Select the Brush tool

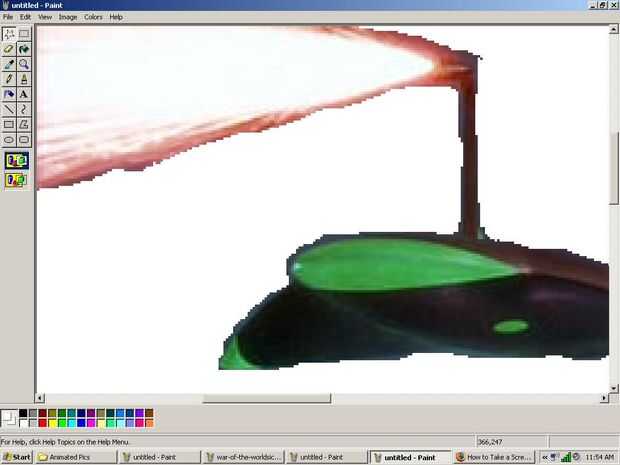(24, 79)
